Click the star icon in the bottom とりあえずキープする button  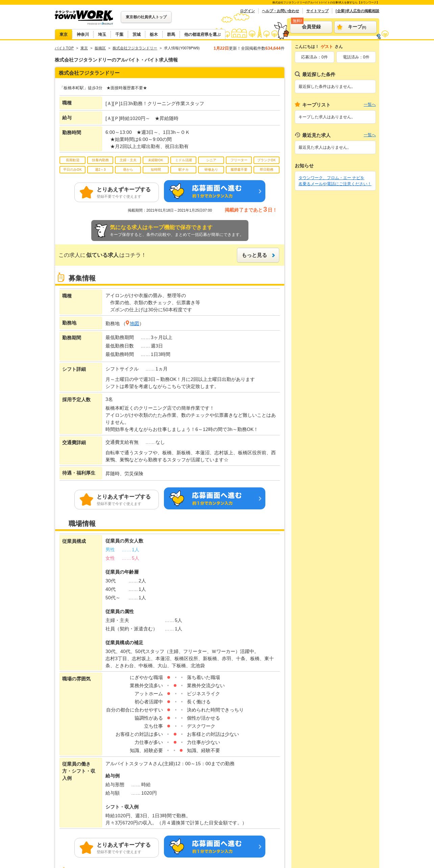click(x=86, y=848)
